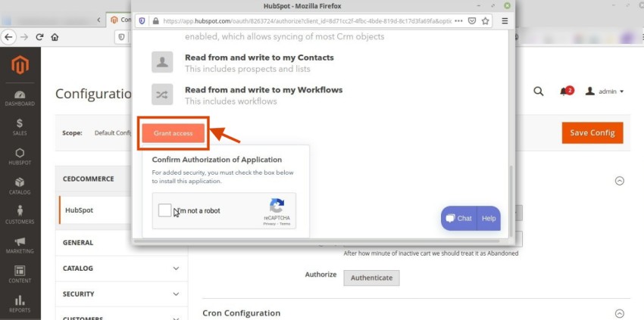Click the padlock site info icon
644x320 pixels.
(155, 21)
